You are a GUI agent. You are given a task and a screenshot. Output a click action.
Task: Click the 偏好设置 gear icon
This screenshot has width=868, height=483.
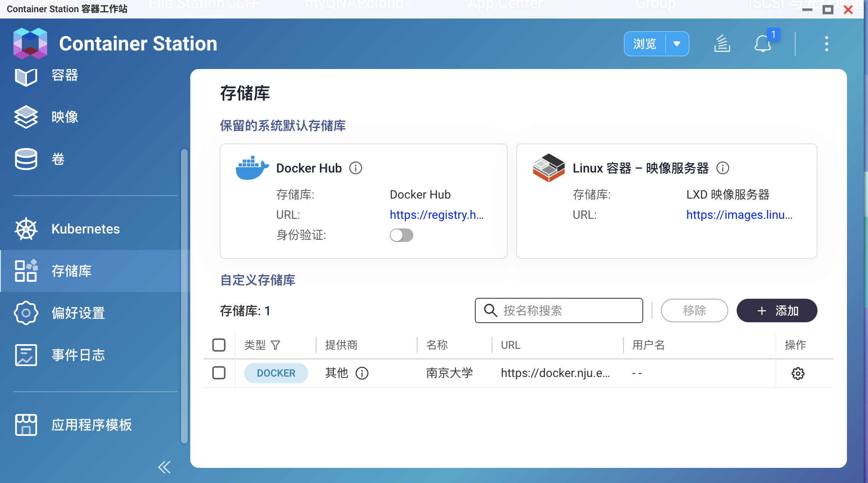(x=26, y=313)
